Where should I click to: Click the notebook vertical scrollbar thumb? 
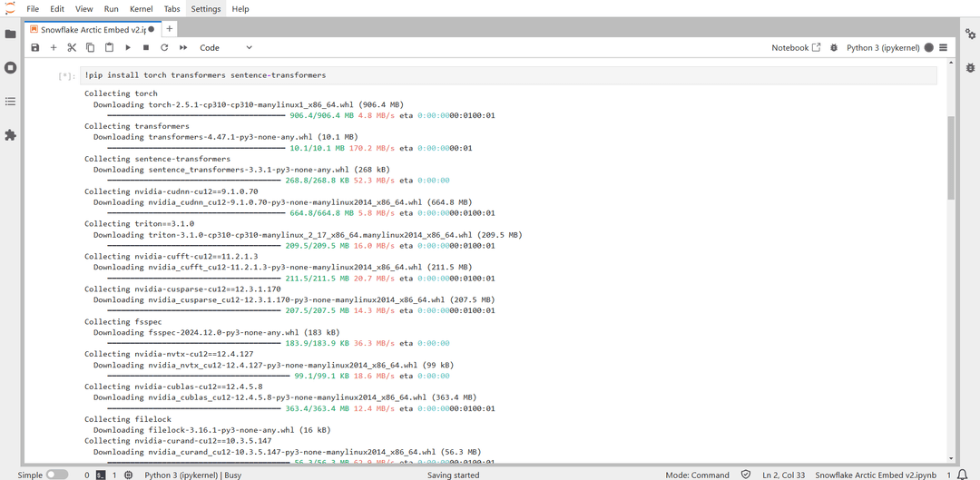tap(951, 158)
